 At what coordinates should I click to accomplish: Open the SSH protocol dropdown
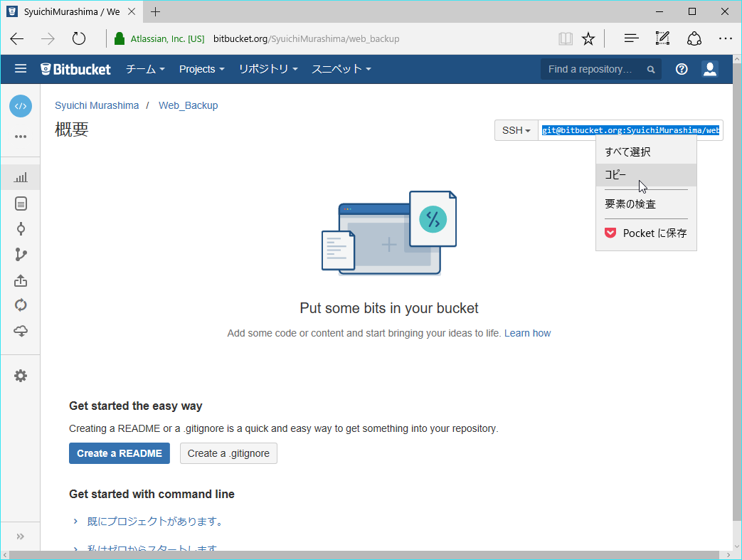[516, 130]
